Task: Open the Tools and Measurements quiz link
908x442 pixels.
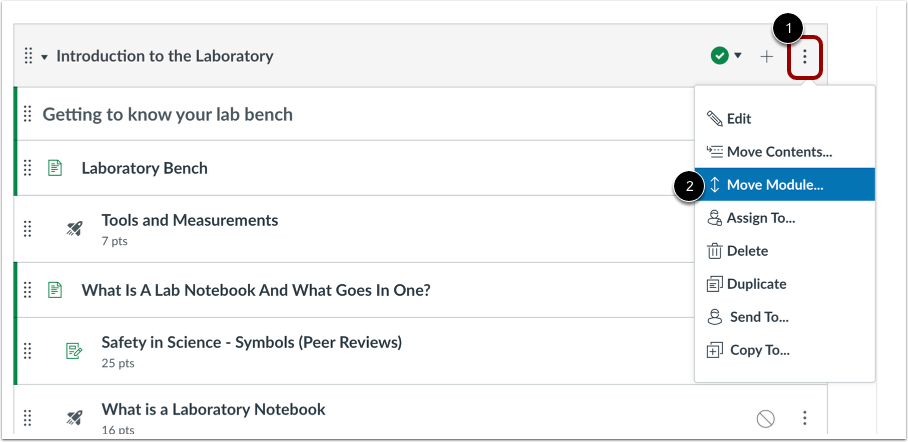Action: click(189, 220)
